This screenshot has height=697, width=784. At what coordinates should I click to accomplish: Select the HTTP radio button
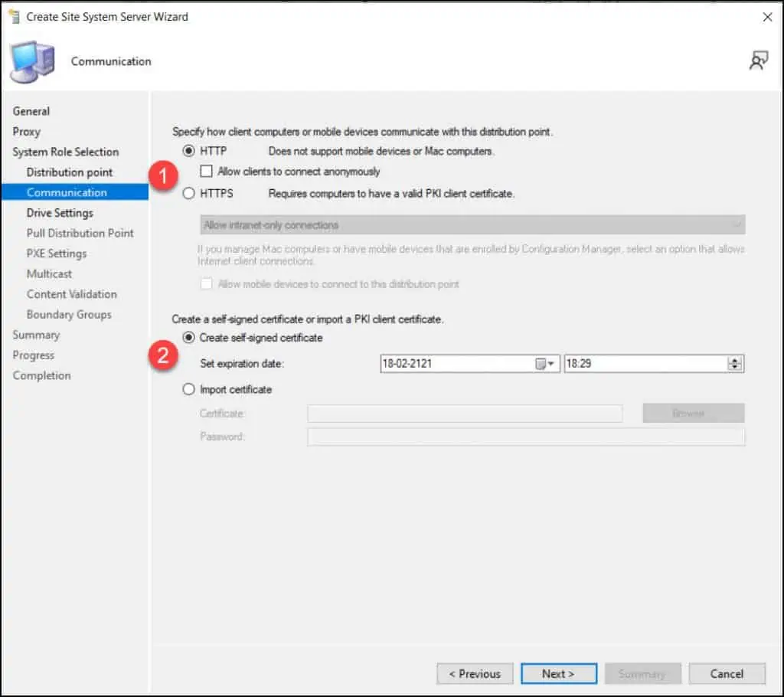[189, 151]
